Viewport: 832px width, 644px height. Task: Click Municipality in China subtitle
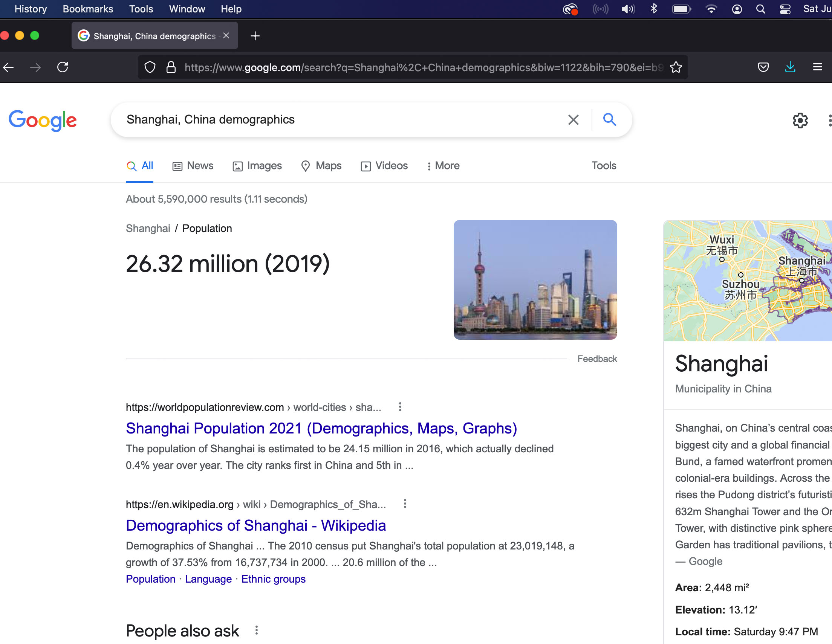click(723, 389)
